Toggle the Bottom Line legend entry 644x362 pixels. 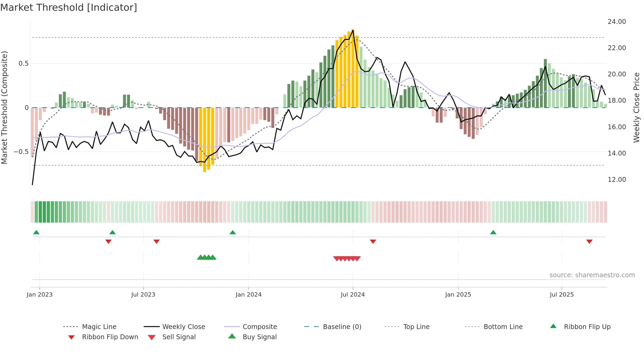tap(494, 327)
